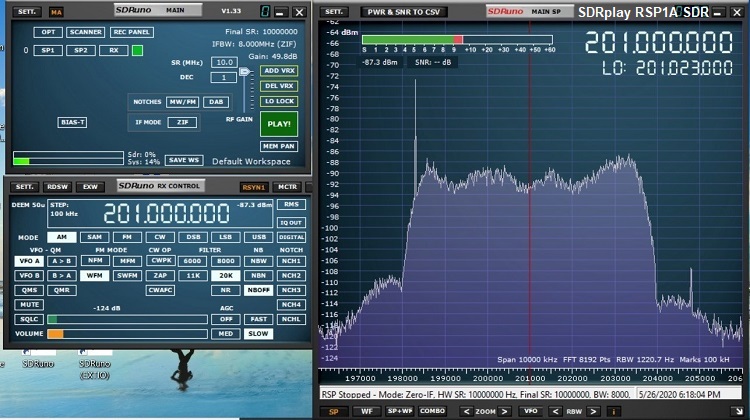Screen dimensions: 750x420
Task: Adjust the orange VOLUME slider
Action: pyautogui.click(x=55, y=333)
